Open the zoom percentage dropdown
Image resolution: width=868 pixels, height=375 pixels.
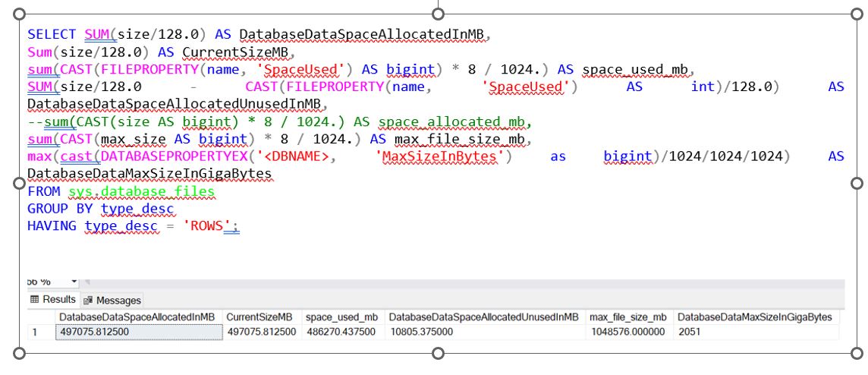(x=74, y=283)
